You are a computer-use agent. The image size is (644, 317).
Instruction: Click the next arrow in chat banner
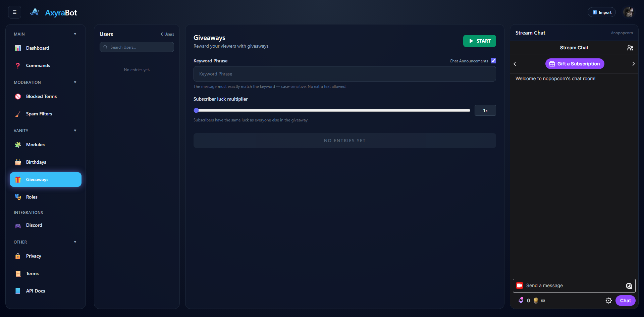click(633, 64)
